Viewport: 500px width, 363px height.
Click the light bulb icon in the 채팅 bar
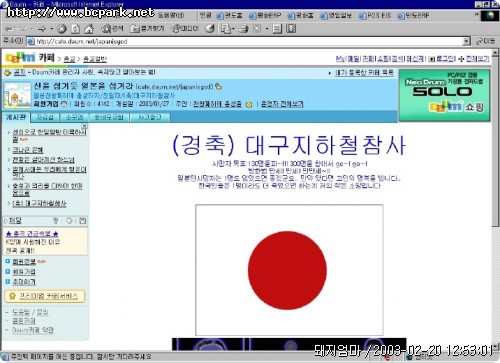(x=56, y=221)
